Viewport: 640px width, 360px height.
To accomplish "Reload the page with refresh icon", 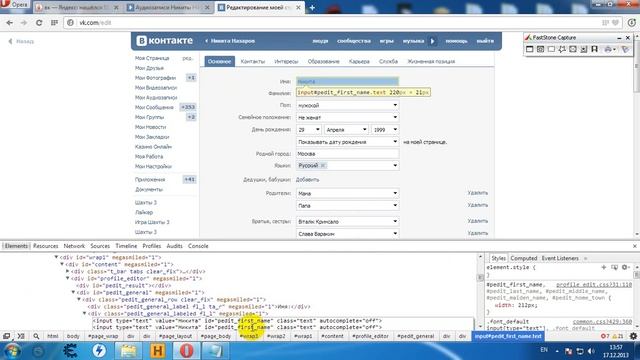I will (x=39, y=23).
